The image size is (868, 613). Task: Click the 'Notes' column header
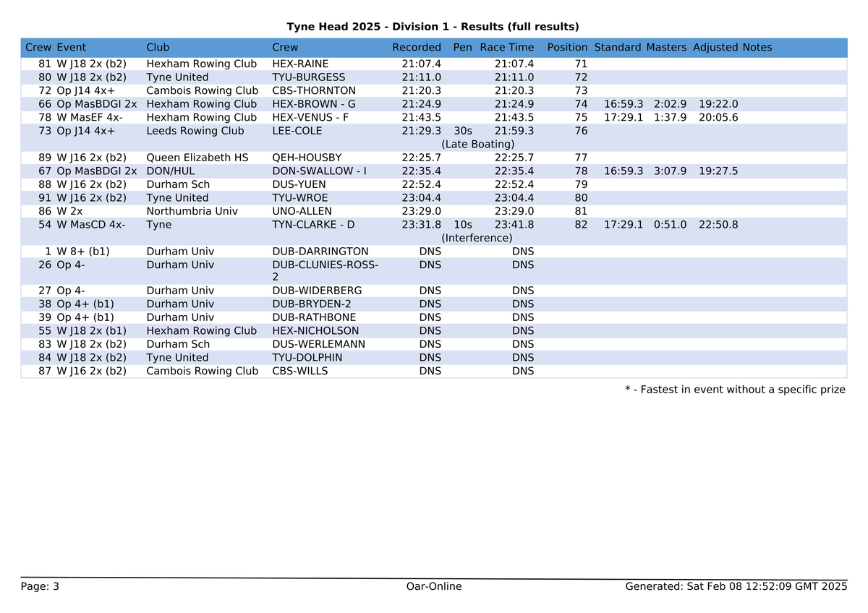757,48
